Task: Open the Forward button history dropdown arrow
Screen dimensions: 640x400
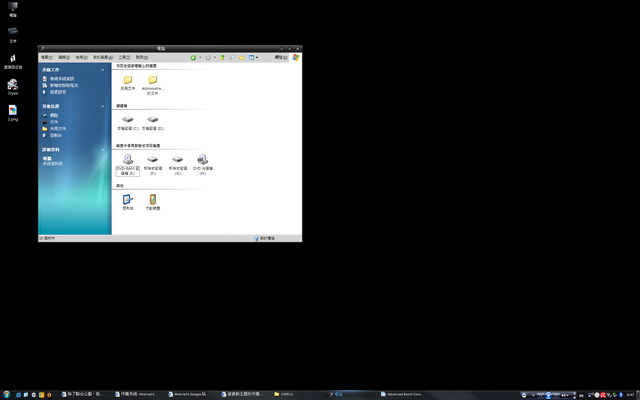Action: pyautogui.click(x=215, y=58)
